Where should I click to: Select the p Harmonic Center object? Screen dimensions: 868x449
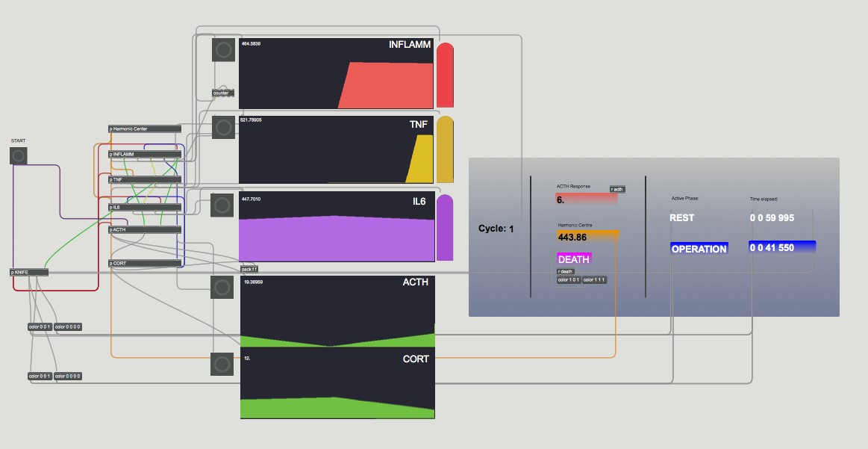(144, 129)
